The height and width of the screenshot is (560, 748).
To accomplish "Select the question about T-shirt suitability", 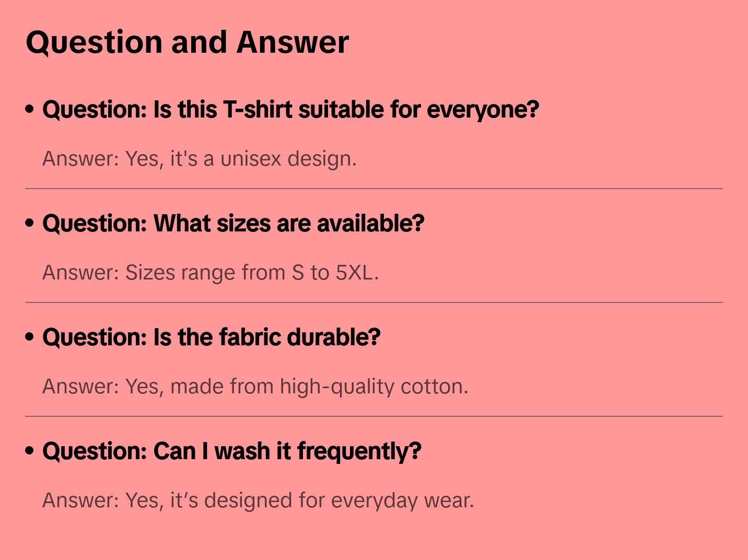I will pos(290,110).
